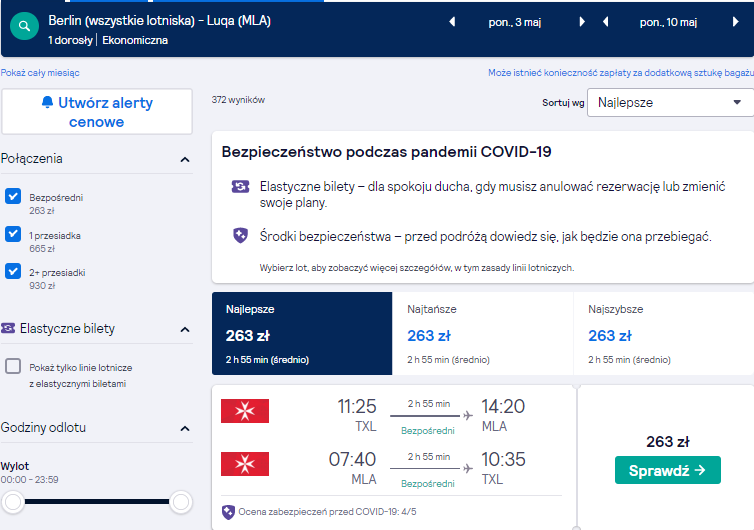This screenshot has width=754, height=530.
Task: Click the 10:35 TXL arrival time
Action: tap(503, 459)
